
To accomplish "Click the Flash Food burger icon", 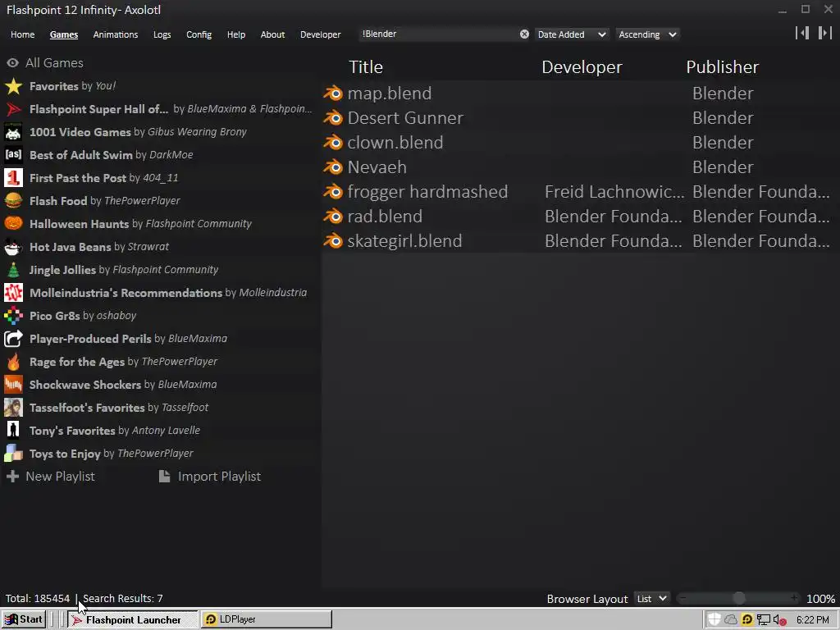I will tap(13, 201).
